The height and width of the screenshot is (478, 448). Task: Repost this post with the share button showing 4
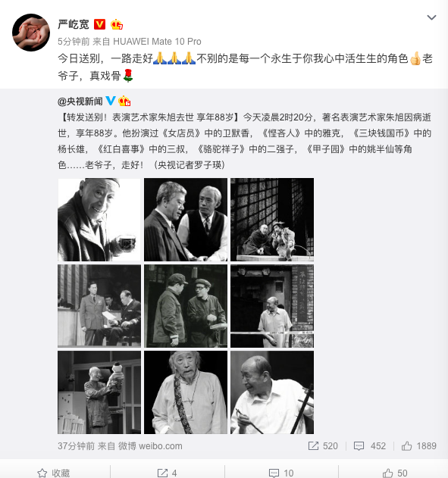(x=167, y=473)
